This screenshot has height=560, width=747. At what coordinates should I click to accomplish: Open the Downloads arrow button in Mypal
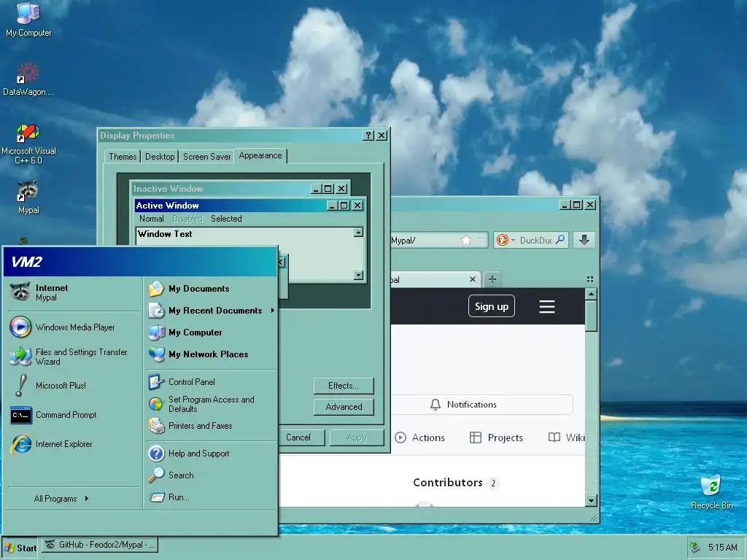584,240
